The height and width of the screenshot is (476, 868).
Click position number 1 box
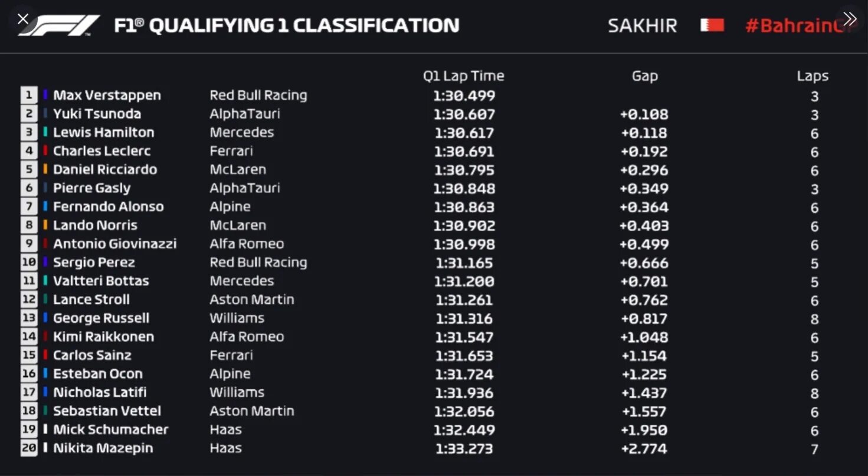click(x=29, y=96)
